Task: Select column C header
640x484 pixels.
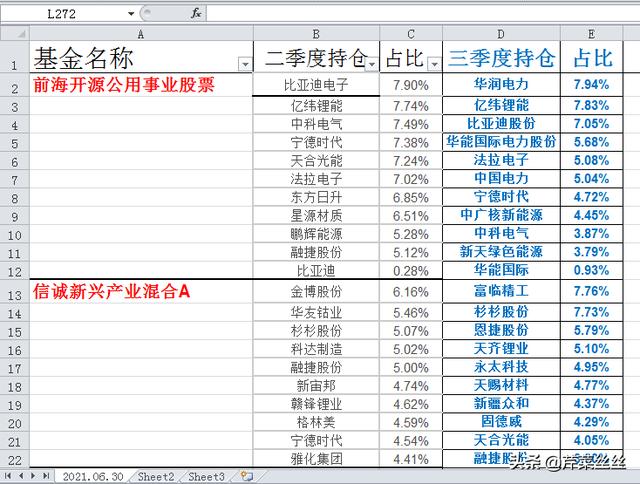Action: 411,34
